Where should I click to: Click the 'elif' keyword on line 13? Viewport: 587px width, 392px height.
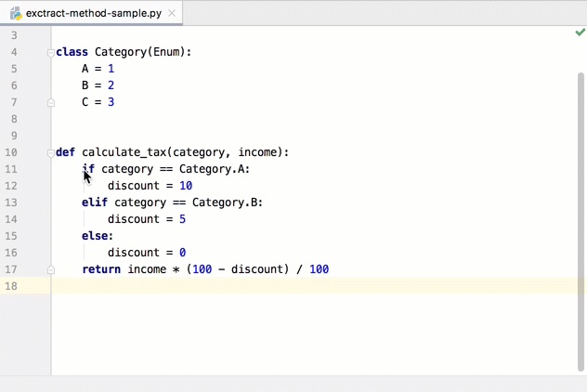pos(95,203)
